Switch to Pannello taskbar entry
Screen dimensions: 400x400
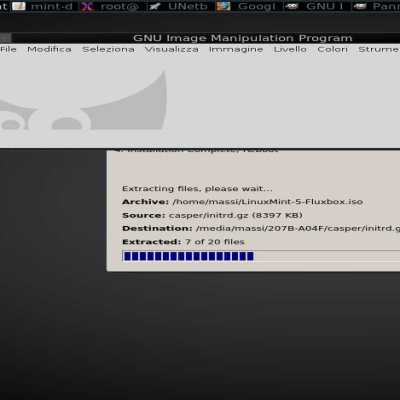tap(376, 6)
